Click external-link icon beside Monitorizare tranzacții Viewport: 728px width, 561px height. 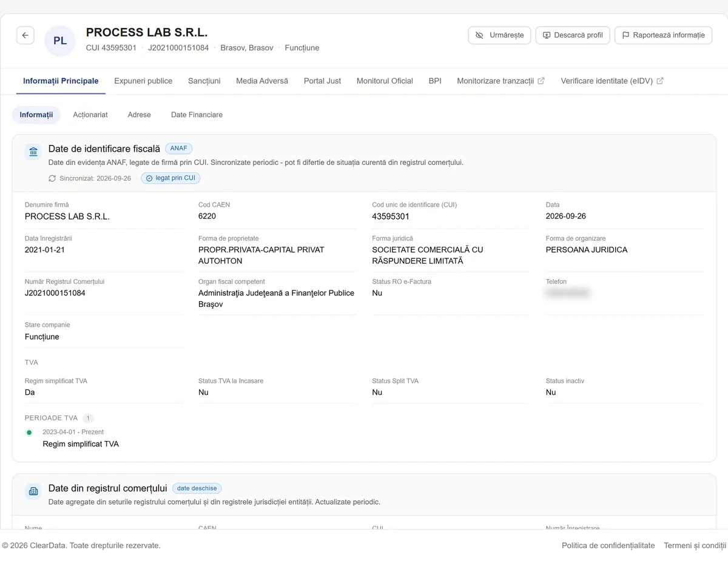point(541,81)
